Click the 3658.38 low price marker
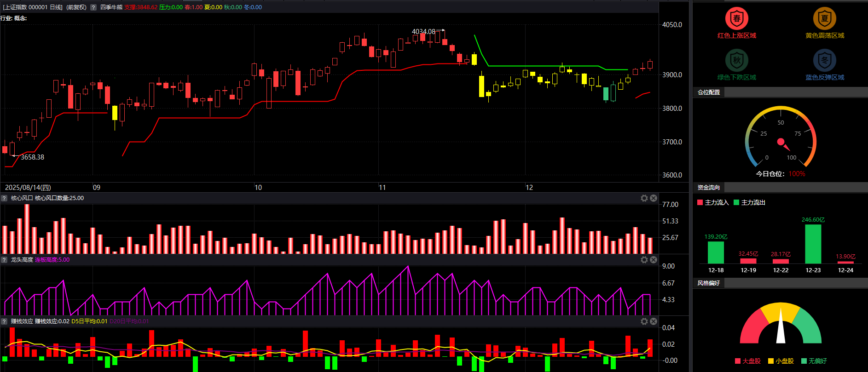868x372 pixels. point(32,157)
